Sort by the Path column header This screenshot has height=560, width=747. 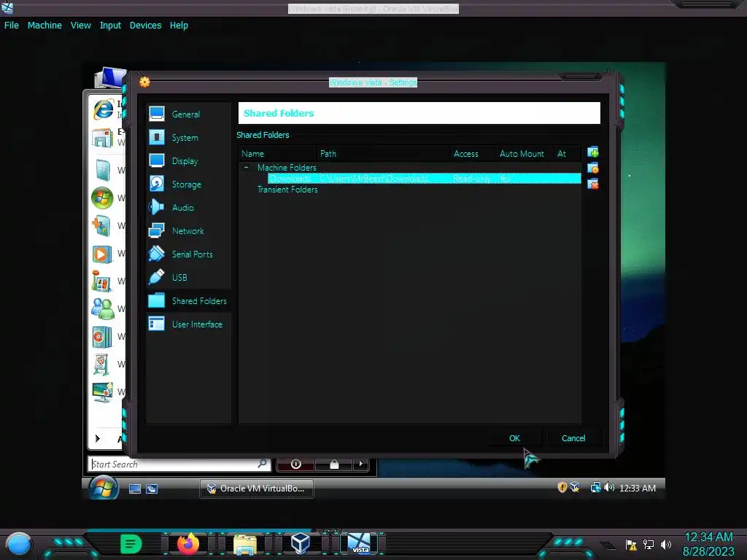(x=383, y=154)
